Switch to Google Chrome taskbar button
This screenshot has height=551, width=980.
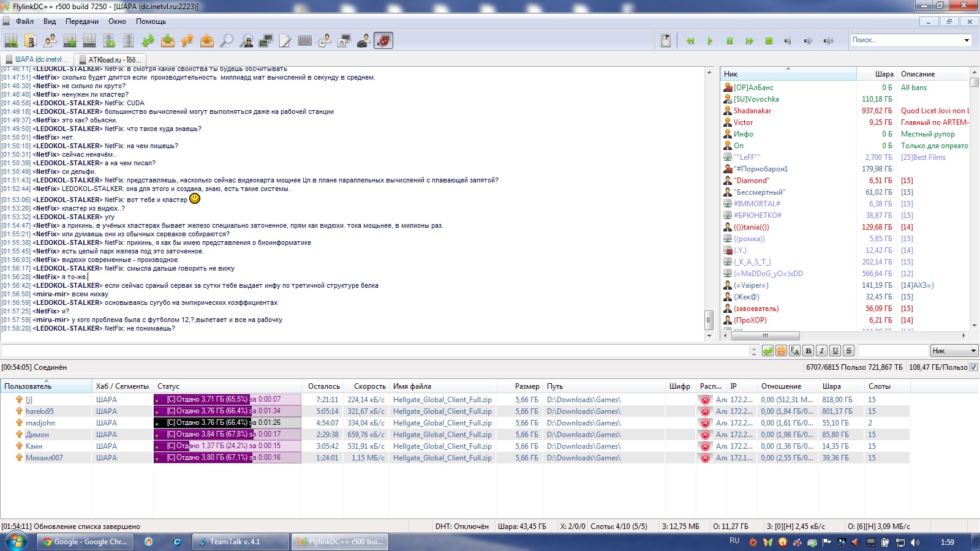coord(85,542)
